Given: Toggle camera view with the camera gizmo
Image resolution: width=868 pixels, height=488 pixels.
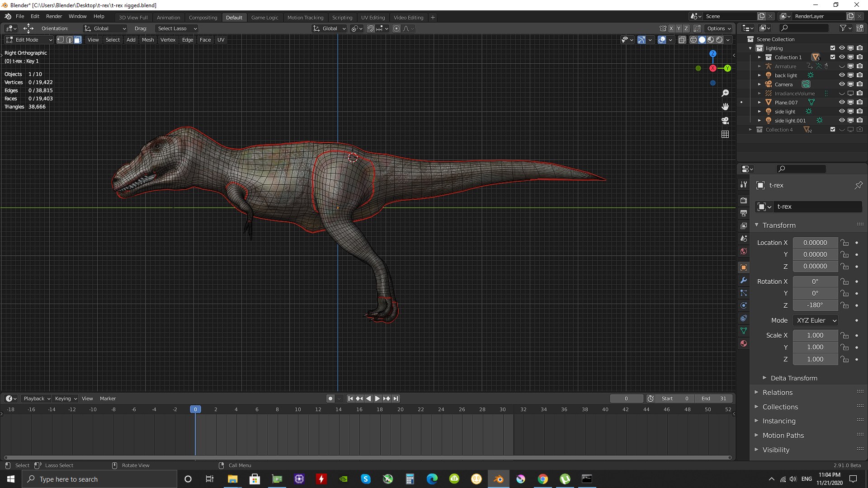Looking at the screenshot, I should click(725, 121).
